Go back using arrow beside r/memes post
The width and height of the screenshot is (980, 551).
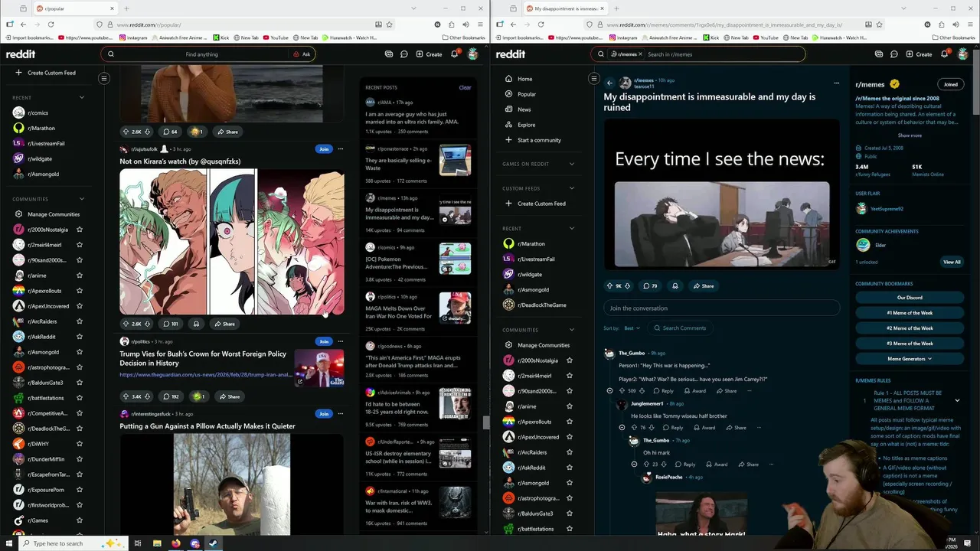point(609,83)
